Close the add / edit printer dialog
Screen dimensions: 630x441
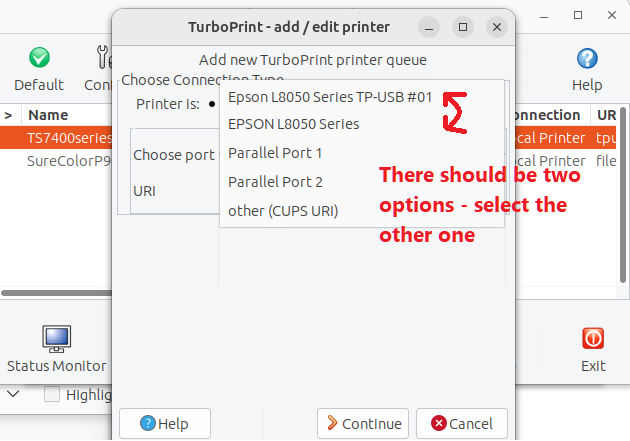[494, 27]
